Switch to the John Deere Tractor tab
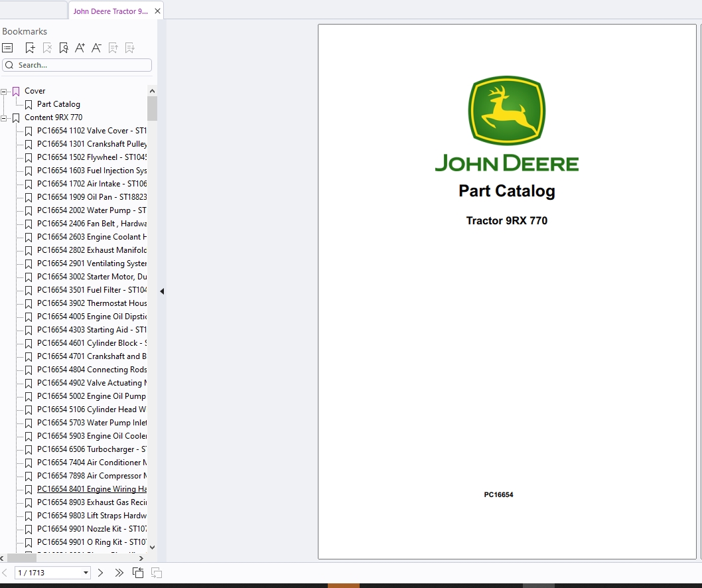 [x=110, y=11]
